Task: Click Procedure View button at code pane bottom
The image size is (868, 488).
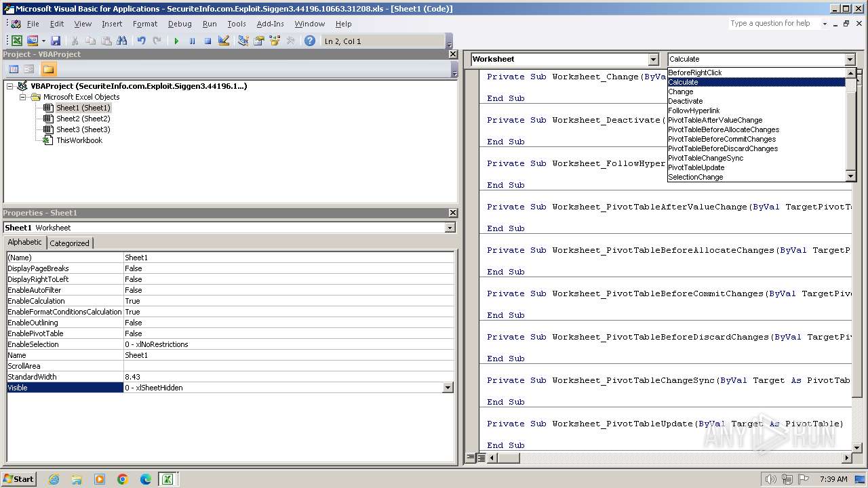Action: tap(471, 458)
